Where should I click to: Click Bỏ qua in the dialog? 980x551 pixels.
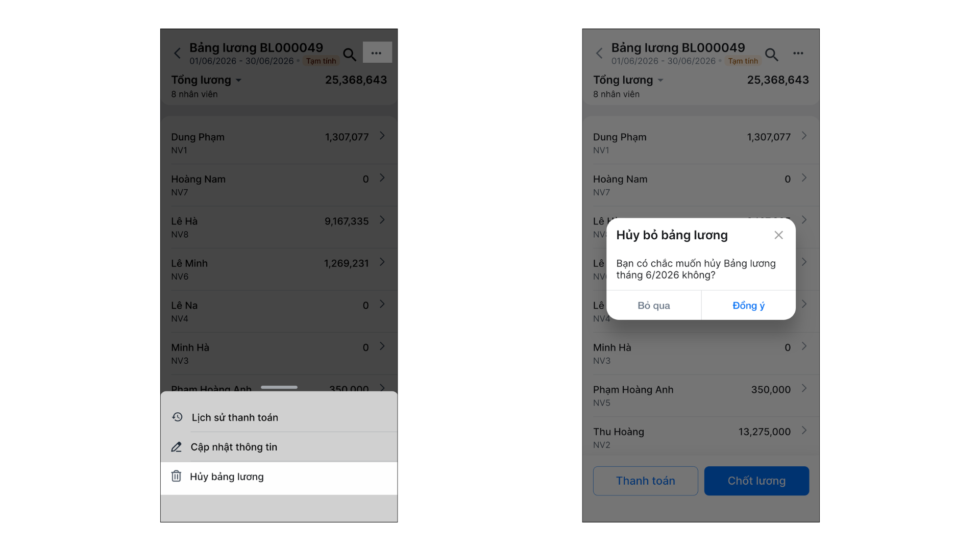click(x=654, y=306)
